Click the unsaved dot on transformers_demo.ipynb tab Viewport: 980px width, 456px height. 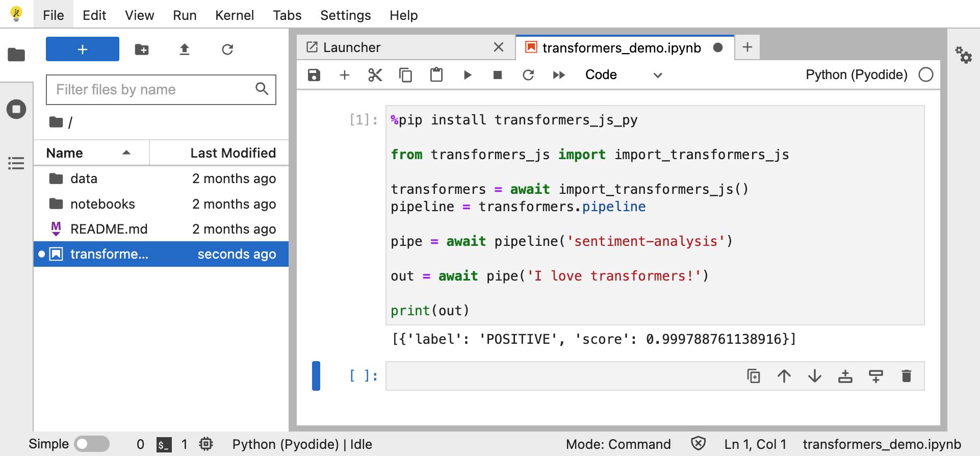point(718,47)
